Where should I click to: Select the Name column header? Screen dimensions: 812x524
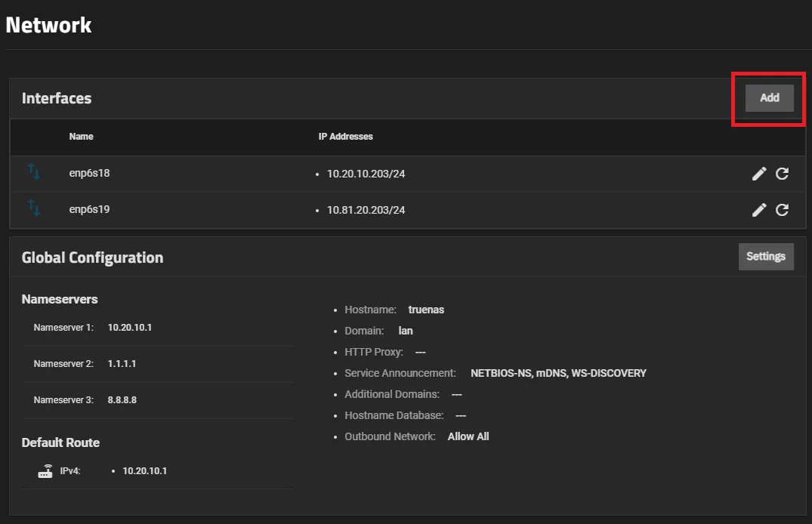click(x=81, y=137)
